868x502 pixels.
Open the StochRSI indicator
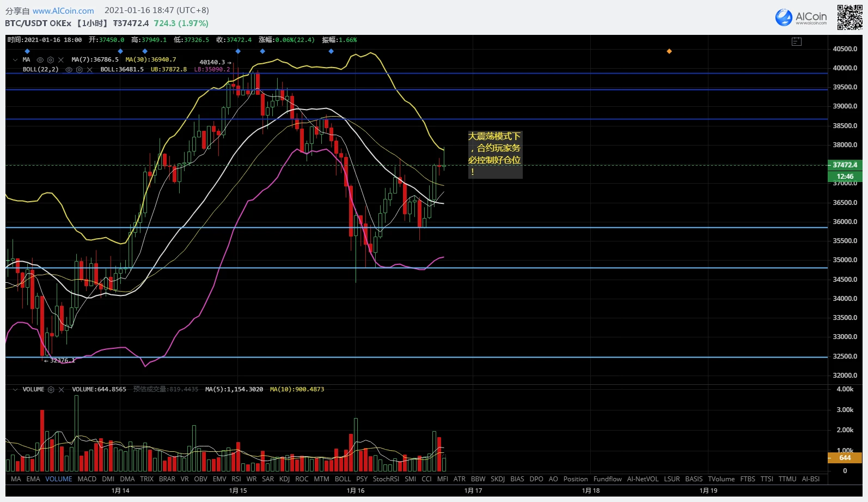[x=386, y=479]
